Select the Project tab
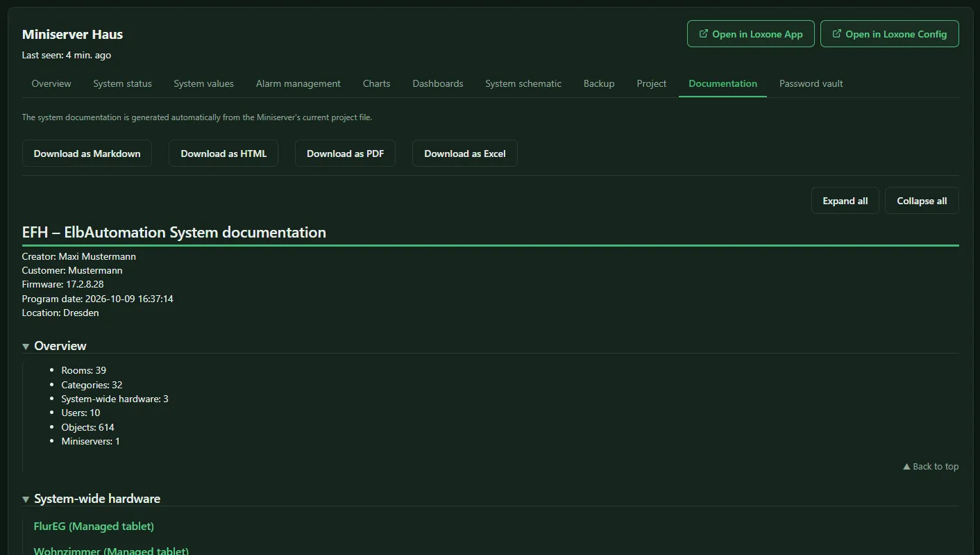 point(652,83)
